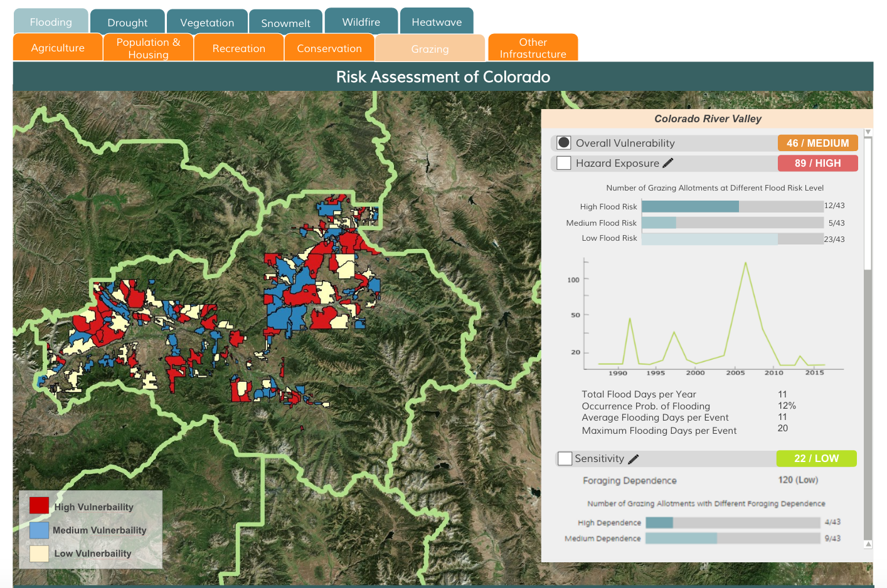Check the Sensitivity checkbox
The height and width of the screenshot is (588, 887).
point(565,459)
